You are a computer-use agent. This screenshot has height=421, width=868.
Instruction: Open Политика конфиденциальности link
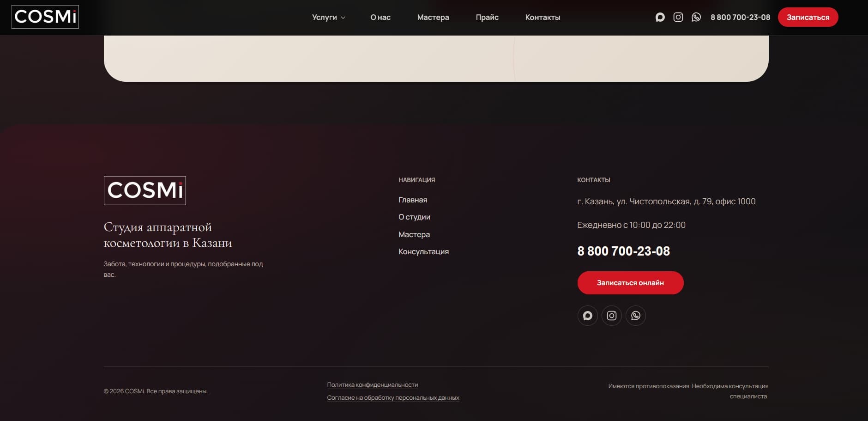click(x=373, y=384)
